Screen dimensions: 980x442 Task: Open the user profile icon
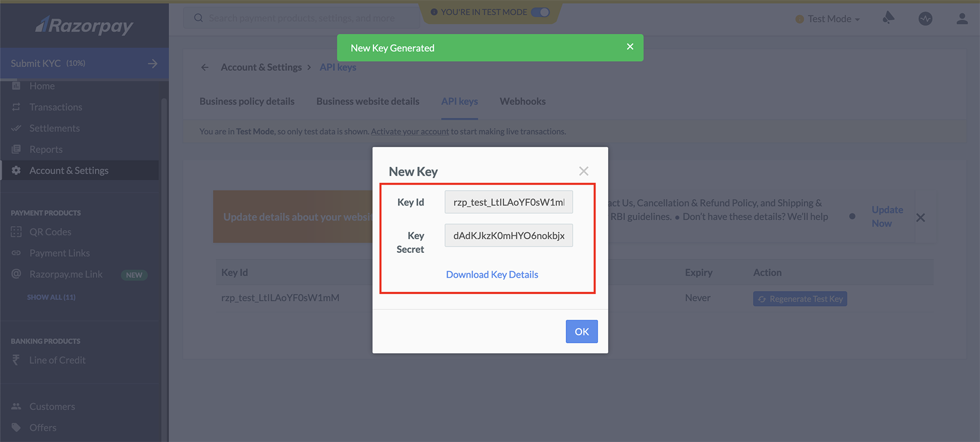pyautogui.click(x=962, y=19)
